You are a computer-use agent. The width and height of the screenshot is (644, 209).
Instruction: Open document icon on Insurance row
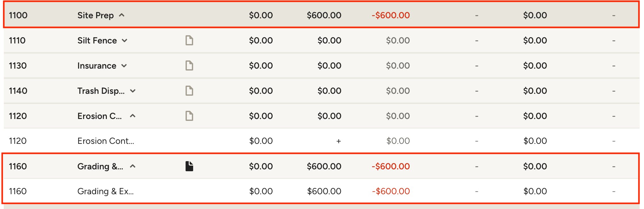tap(189, 65)
